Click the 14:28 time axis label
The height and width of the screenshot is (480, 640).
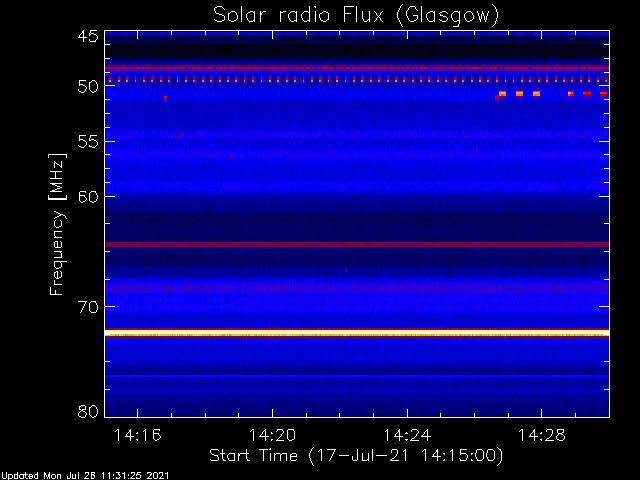coord(542,435)
